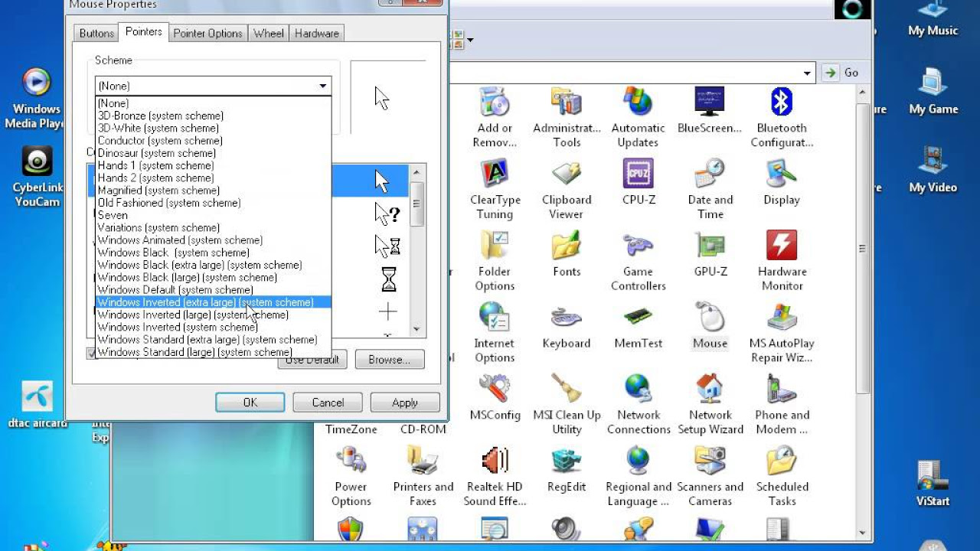Switch to the Hardware tab
This screenshot has width=980, height=551.
317,33
